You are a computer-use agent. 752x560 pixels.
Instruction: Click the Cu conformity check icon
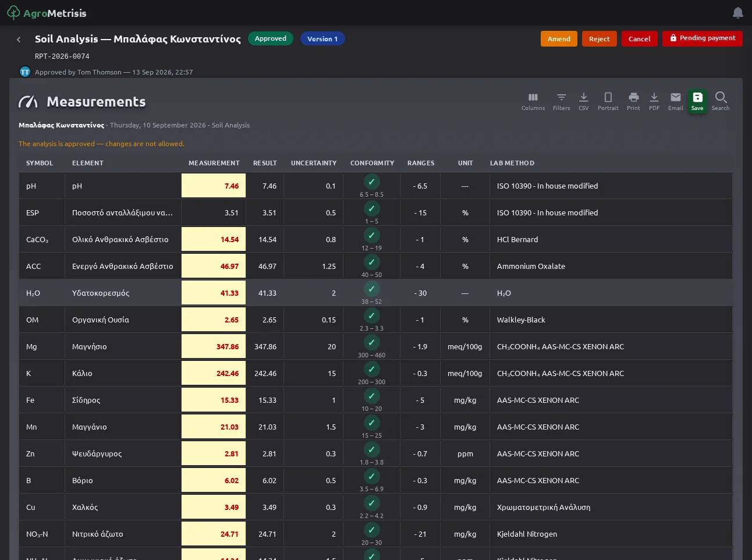pyautogui.click(x=371, y=503)
